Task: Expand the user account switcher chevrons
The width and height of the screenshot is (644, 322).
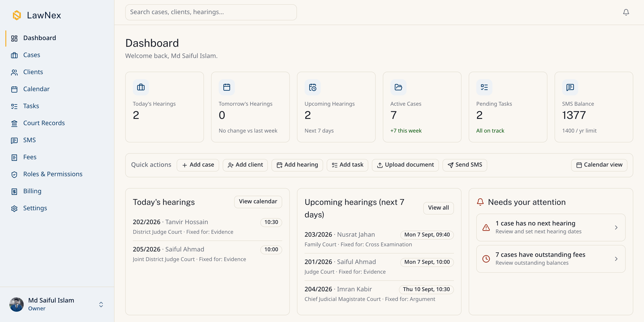Action: 101,304
